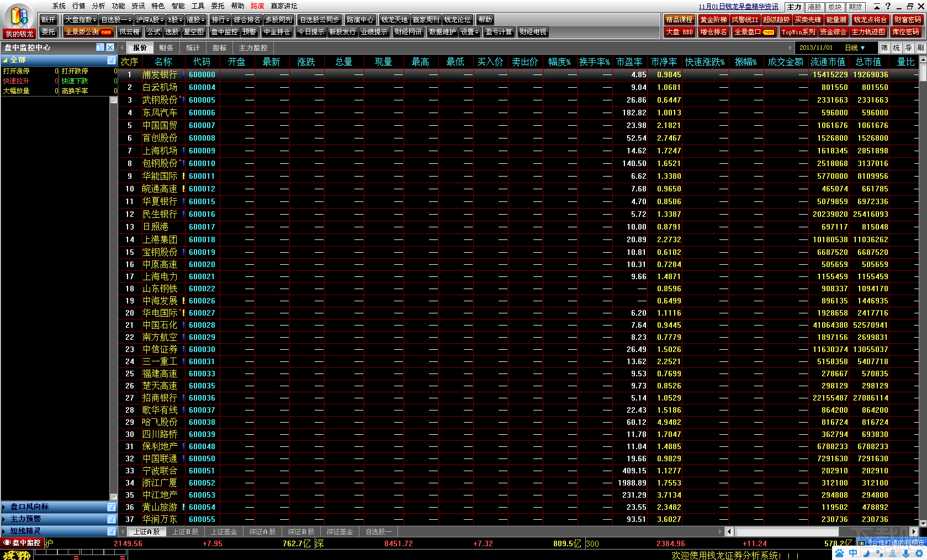Click the microphone icon in tray
The image size is (927, 560).
[906, 553]
